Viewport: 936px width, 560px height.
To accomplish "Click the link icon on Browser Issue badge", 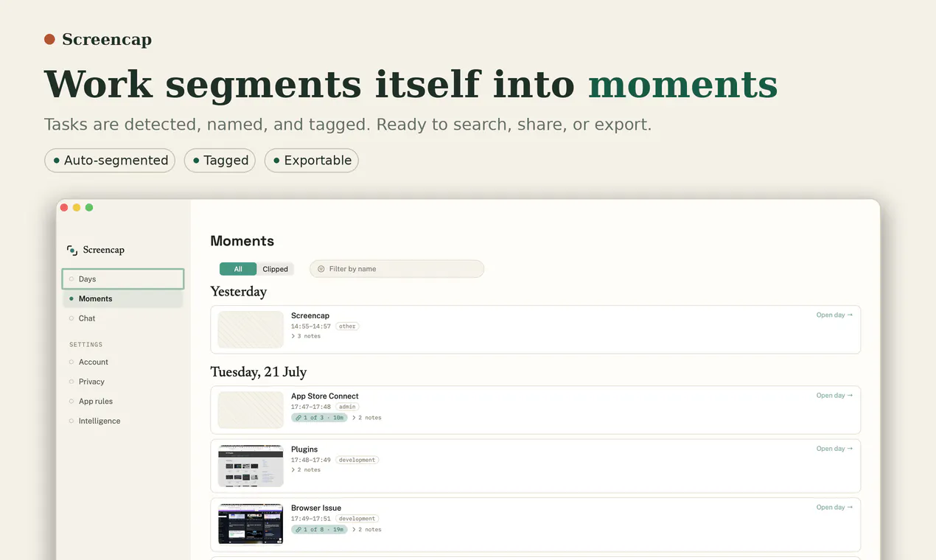I will [x=298, y=530].
